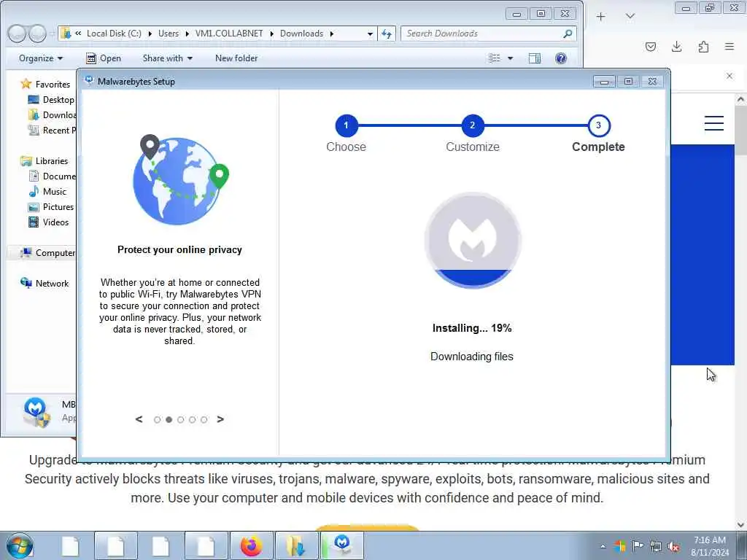Dismiss the Firefox notification bar
This screenshot has height=560, width=747.
pyautogui.click(x=729, y=76)
